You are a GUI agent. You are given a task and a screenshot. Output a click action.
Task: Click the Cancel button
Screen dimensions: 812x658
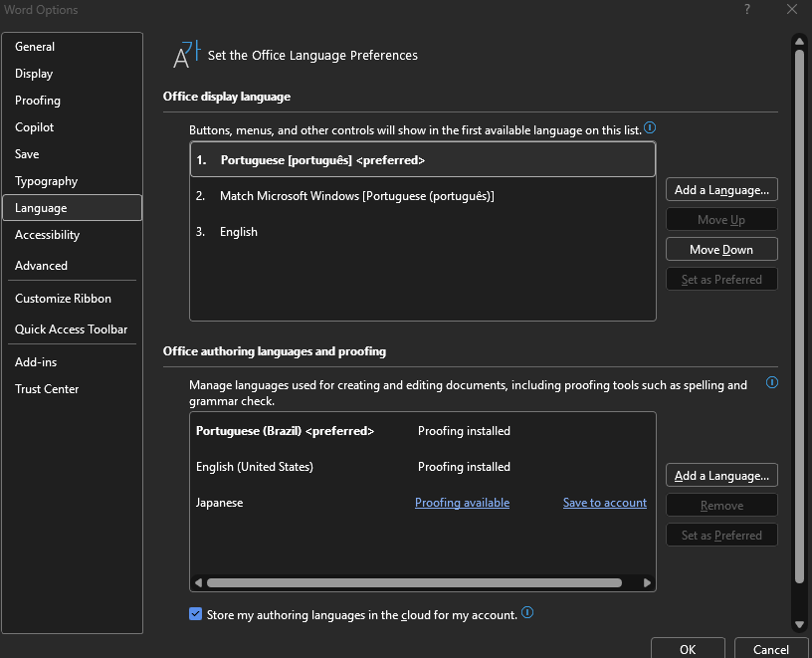771,649
